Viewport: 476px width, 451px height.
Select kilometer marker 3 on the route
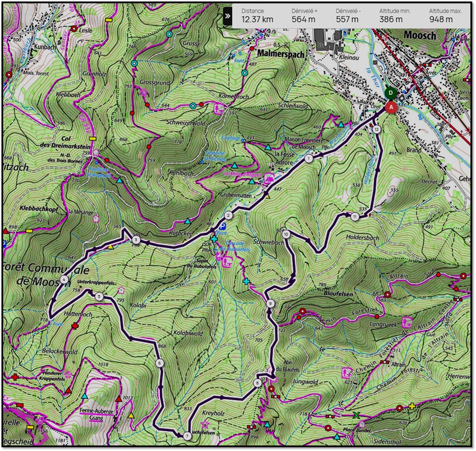click(136, 240)
